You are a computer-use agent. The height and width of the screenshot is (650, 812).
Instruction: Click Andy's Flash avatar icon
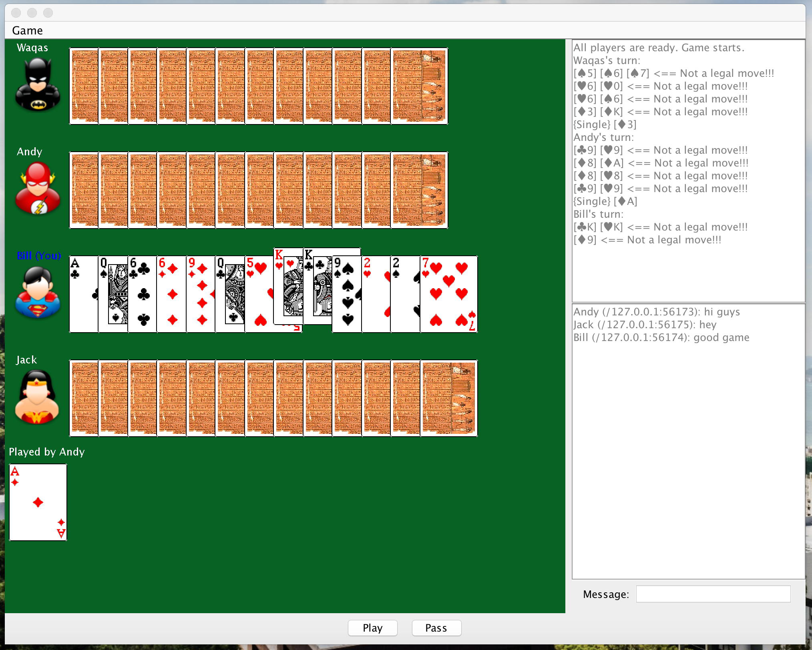(x=37, y=188)
